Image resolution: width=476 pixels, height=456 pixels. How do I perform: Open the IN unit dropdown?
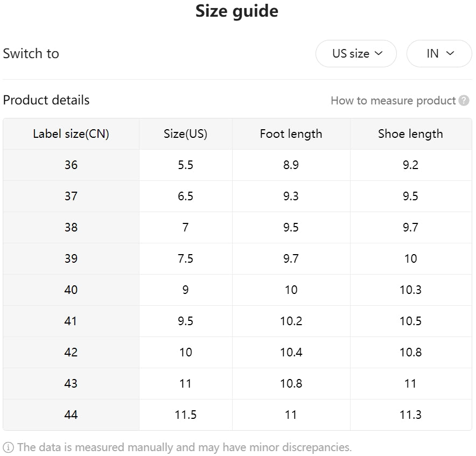click(x=439, y=53)
